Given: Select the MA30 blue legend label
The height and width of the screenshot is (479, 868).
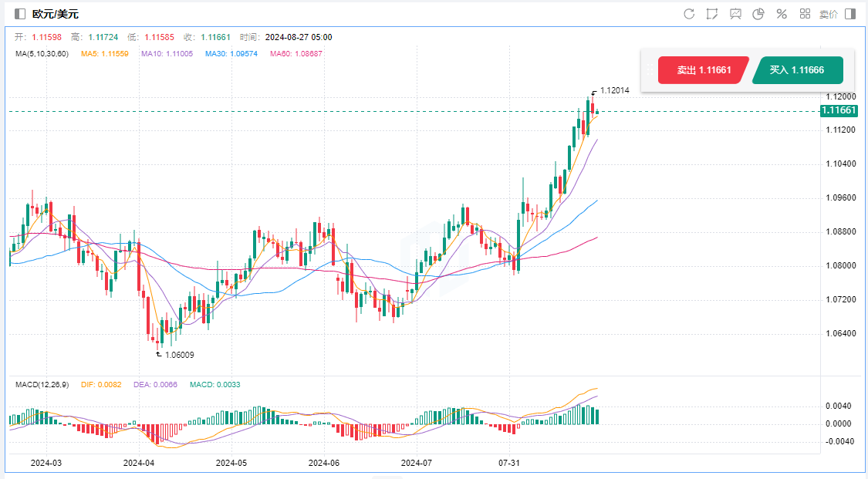Looking at the screenshot, I should point(231,53).
